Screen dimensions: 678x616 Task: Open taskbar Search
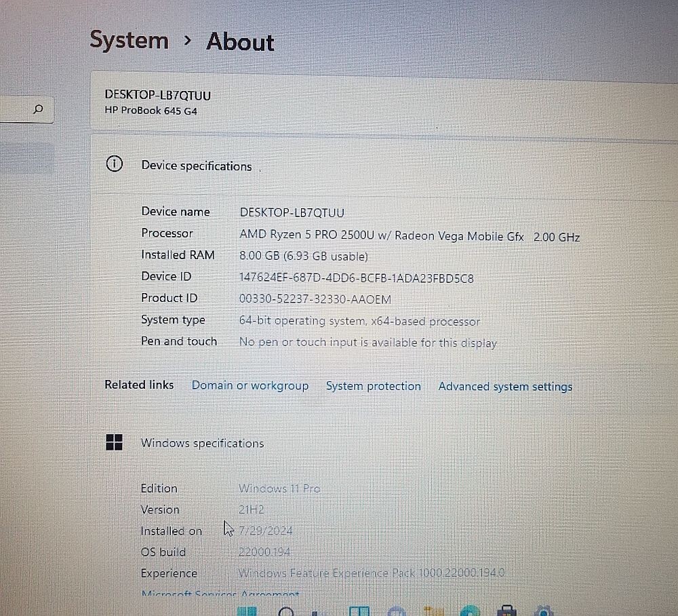286,611
